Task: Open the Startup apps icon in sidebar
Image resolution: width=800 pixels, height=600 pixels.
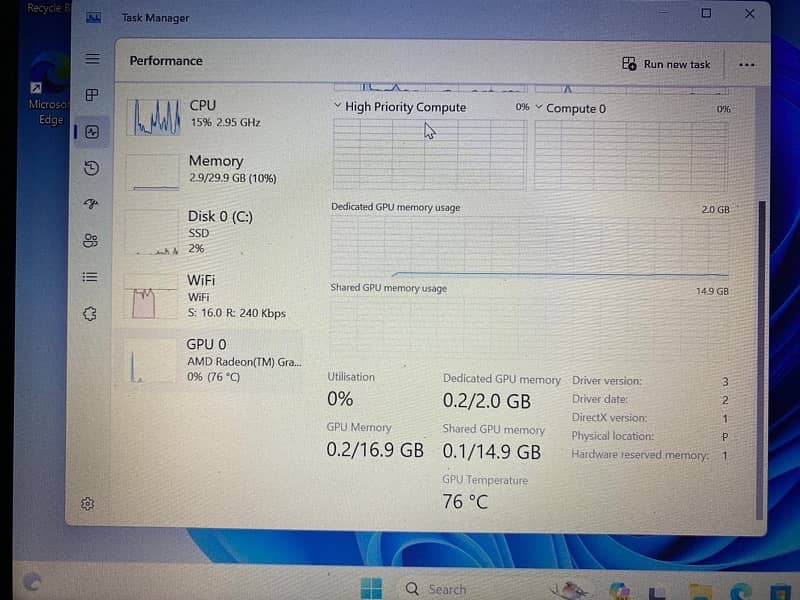Action: 91,204
